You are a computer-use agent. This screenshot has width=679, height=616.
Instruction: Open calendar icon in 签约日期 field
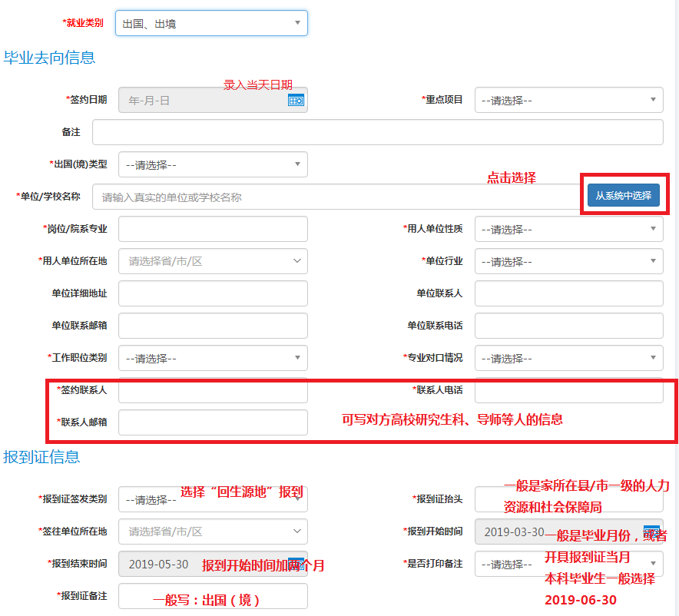coord(296,100)
